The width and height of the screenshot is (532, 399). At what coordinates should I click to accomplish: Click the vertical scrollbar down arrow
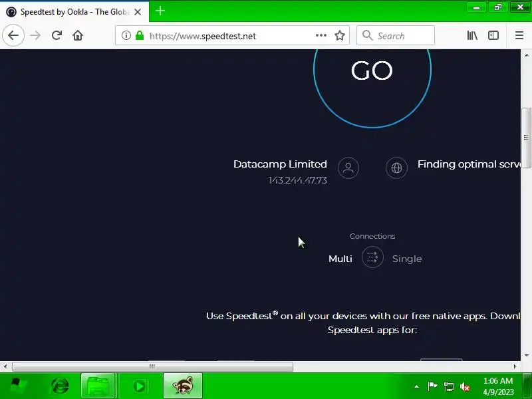click(526, 356)
